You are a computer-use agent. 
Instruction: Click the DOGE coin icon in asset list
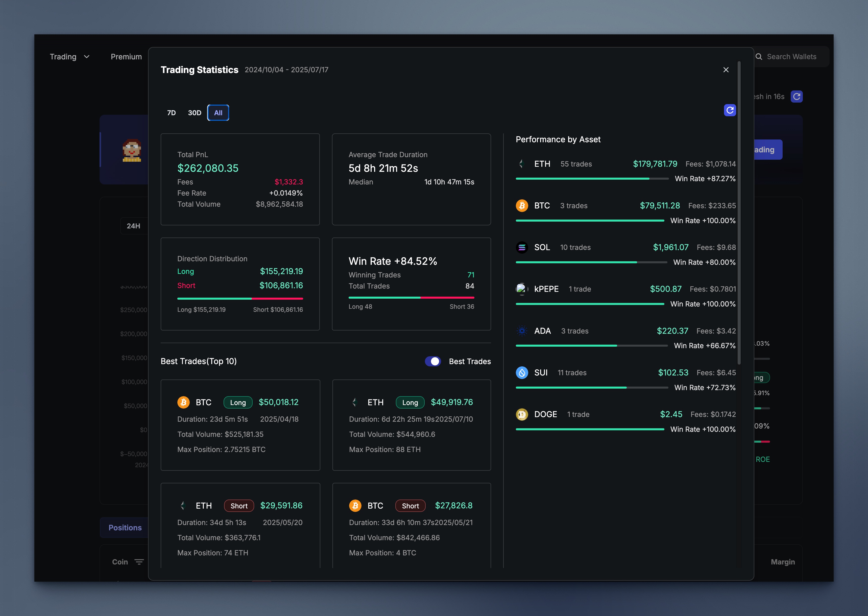tap(522, 414)
